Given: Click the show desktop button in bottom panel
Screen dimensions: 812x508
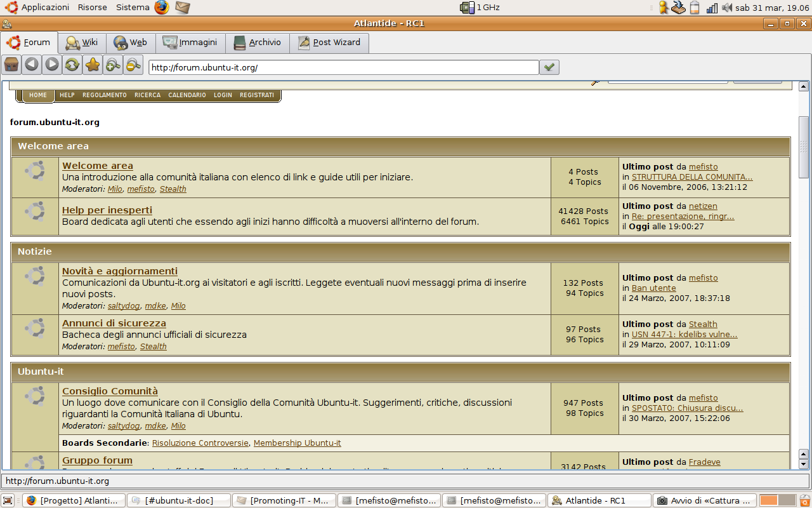Looking at the screenshot, I should [x=8, y=500].
